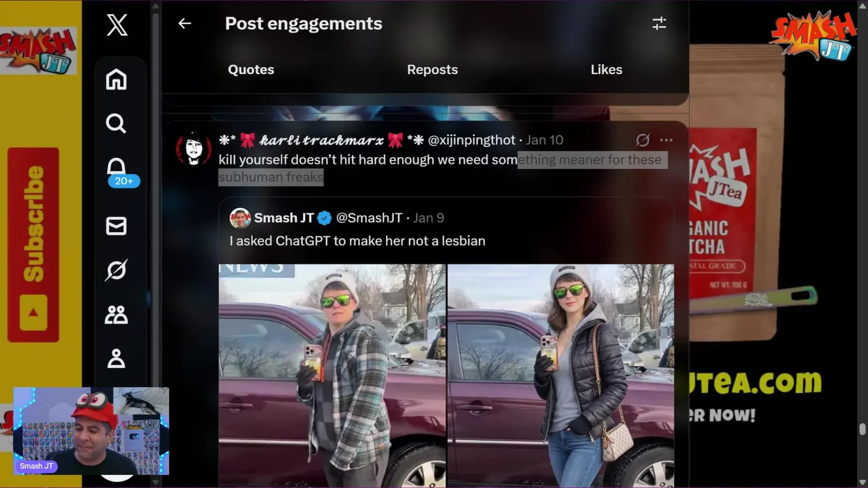The height and width of the screenshot is (488, 868).
Task: Click the back arrow beside Post engagements
Action: [184, 23]
